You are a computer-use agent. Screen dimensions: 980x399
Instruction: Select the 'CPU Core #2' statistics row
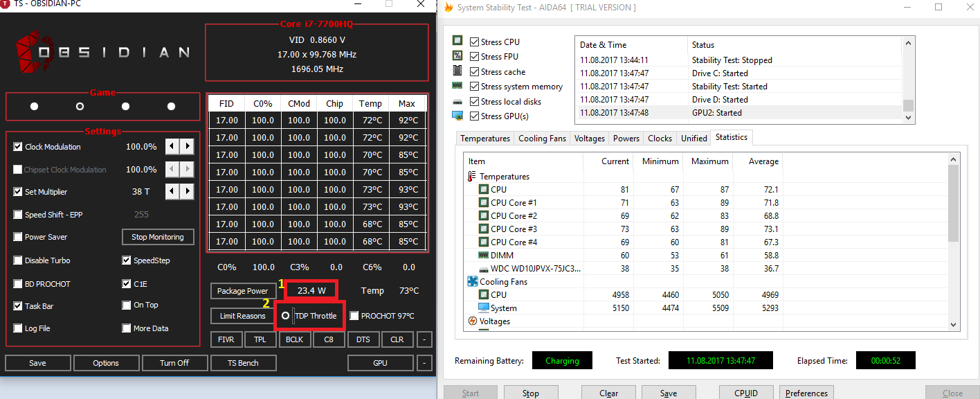tap(705, 216)
